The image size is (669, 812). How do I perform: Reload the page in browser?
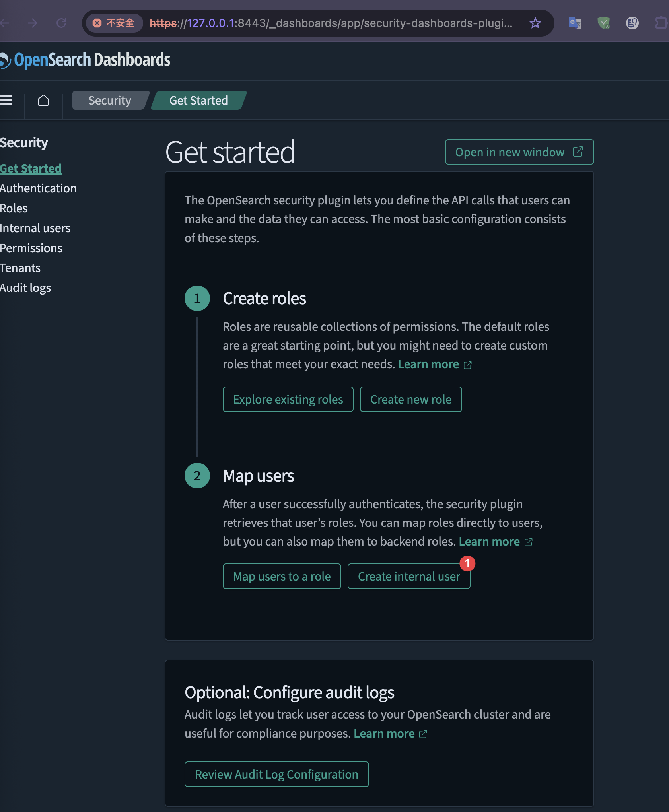pos(61,23)
